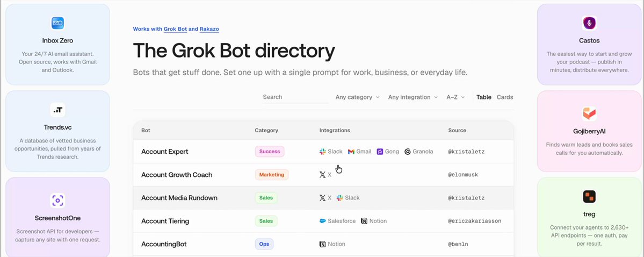The width and height of the screenshot is (644, 257).
Task: Click the @elonmusk source
Action: 463,175
